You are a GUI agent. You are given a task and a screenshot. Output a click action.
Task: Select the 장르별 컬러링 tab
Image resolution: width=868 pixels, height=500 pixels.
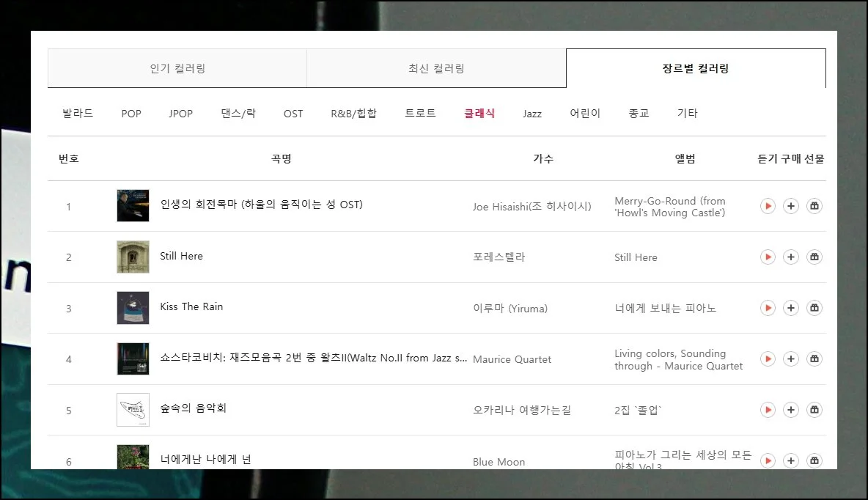[695, 68]
